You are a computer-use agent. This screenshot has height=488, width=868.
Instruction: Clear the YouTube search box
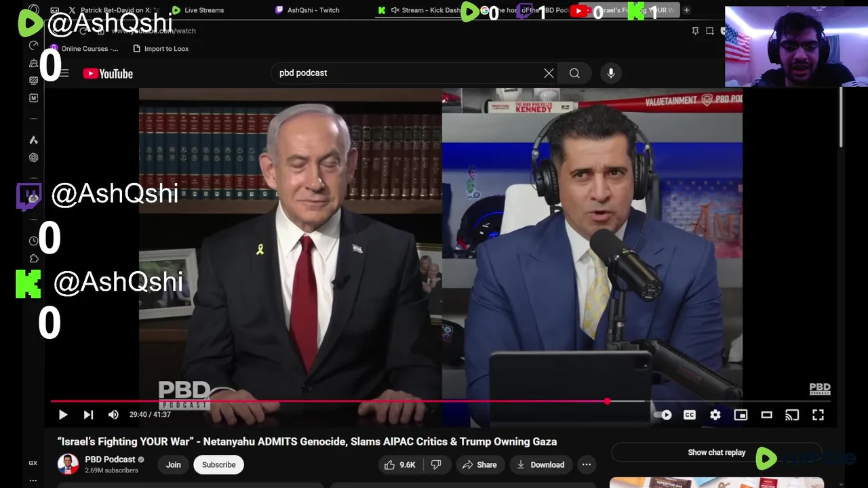click(x=549, y=73)
